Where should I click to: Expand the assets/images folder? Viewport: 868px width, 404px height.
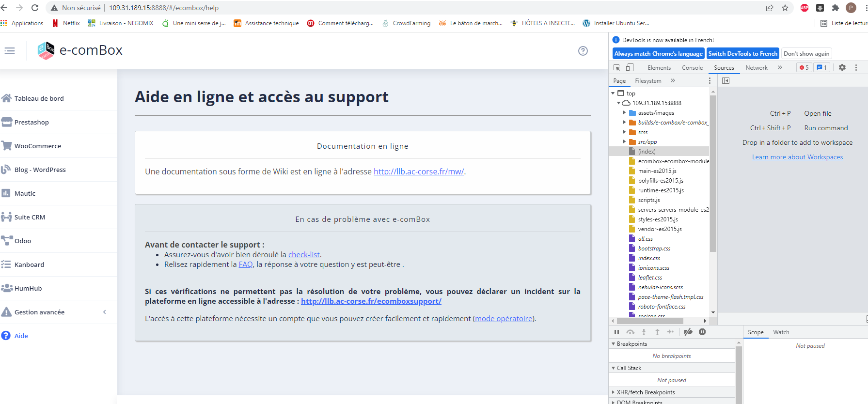click(624, 112)
